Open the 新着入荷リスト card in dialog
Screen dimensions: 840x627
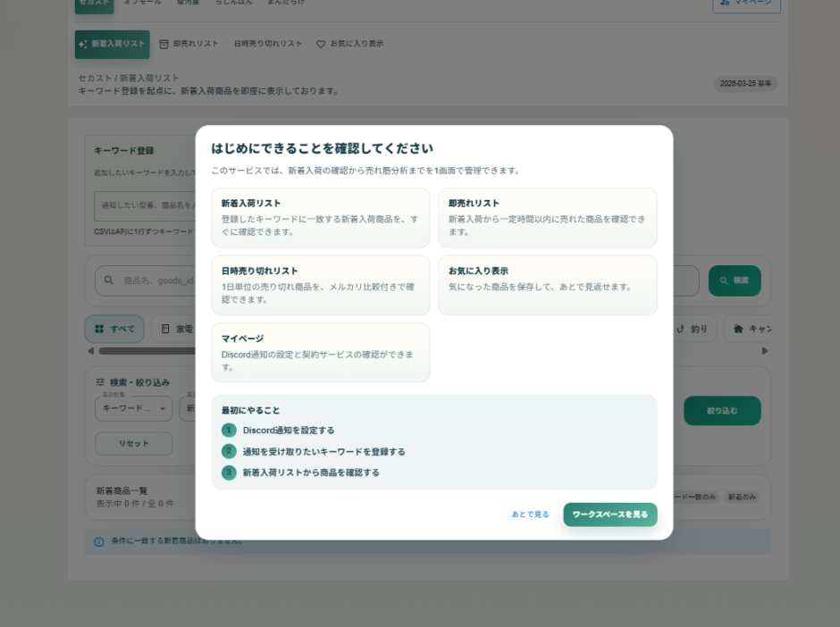pos(320,217)
